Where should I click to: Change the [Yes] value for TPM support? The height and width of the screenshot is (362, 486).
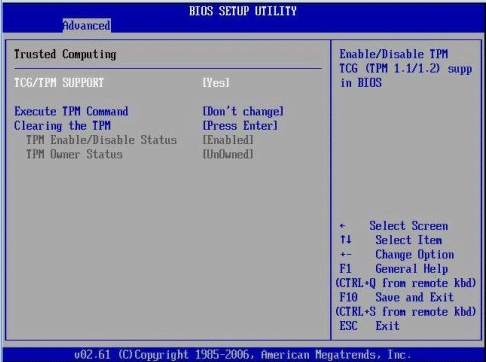pyautogui.click(x=216, y=83)
